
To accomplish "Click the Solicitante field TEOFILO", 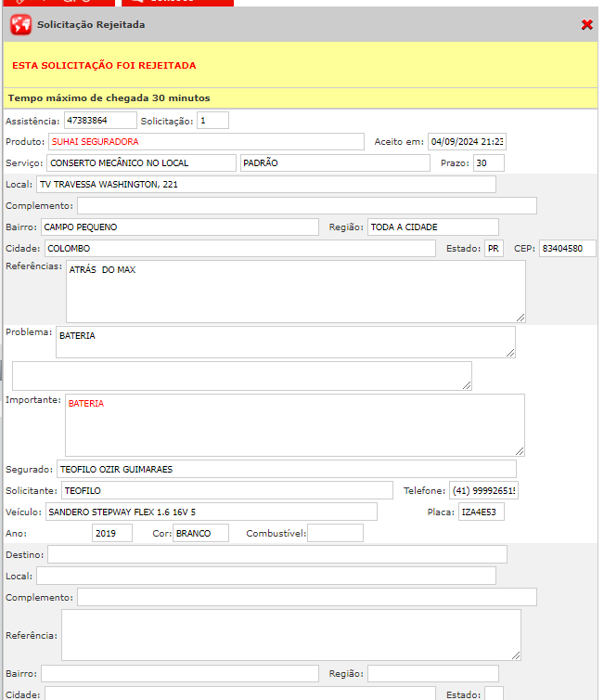I will pos(227,490).
